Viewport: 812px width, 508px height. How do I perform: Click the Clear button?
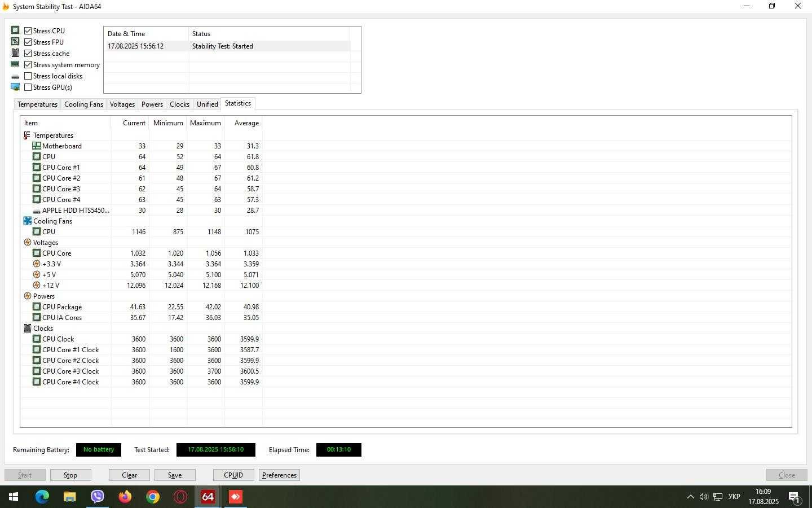(x=130, y=475)
